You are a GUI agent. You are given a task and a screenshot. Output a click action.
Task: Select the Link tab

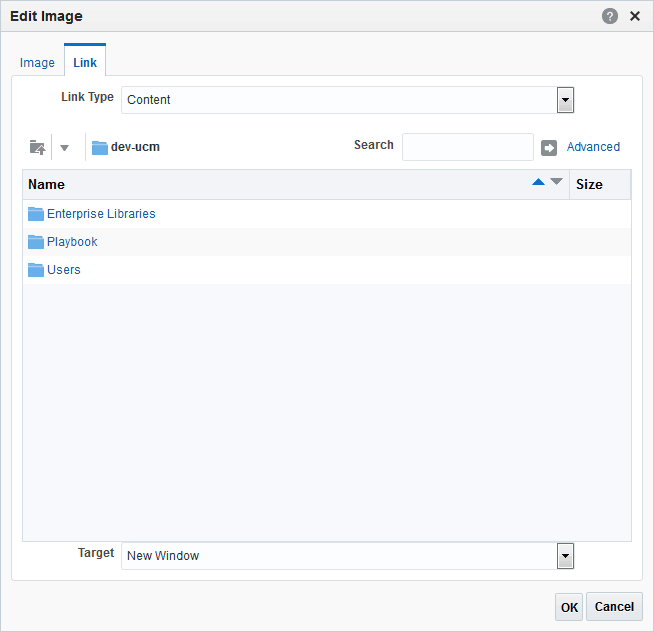click(x=85, y=63)
